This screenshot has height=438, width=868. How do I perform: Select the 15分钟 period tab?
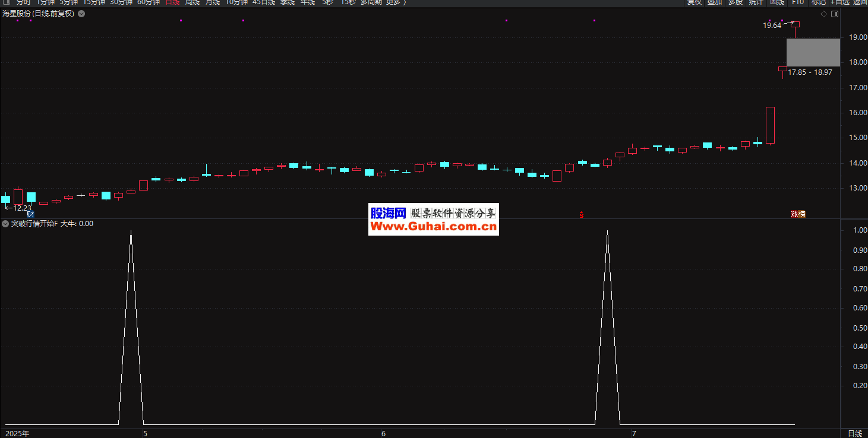(93, 2)
